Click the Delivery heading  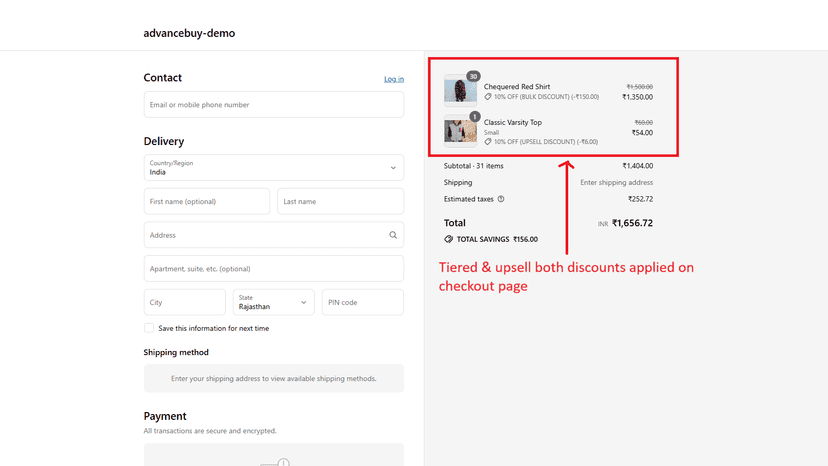click(x=164, y=142)
